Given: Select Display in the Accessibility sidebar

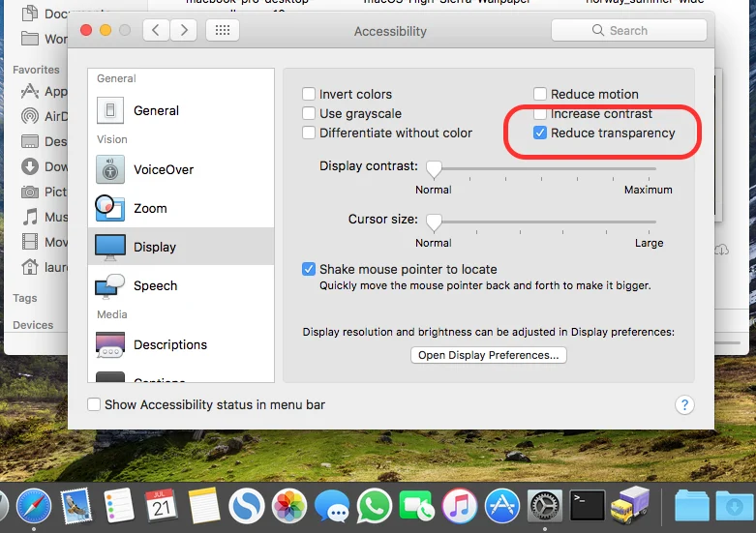Looking at the screenshot, I should [x=181, y=247].
